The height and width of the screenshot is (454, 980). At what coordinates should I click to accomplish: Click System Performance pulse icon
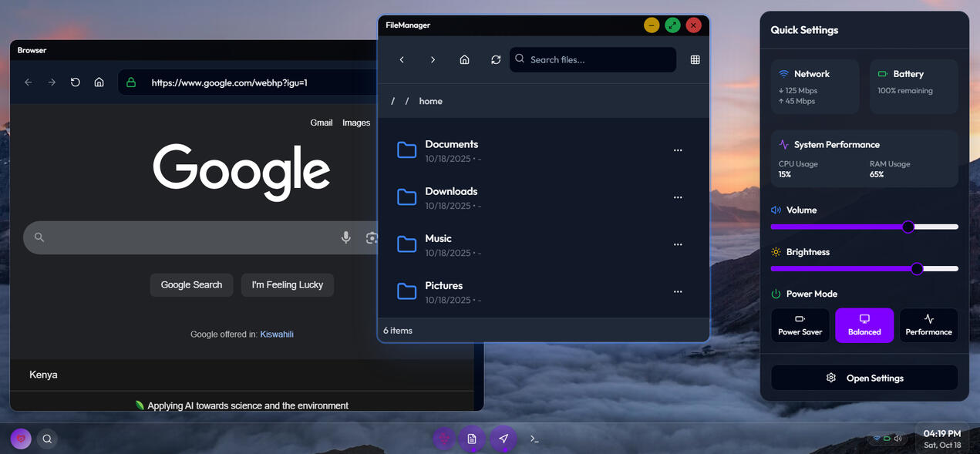pos(784,144)
